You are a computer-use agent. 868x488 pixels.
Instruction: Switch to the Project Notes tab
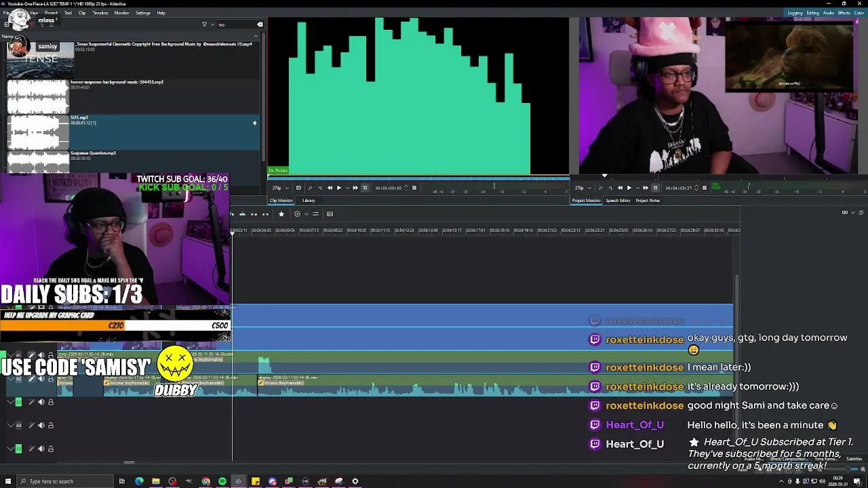[648, 201]
